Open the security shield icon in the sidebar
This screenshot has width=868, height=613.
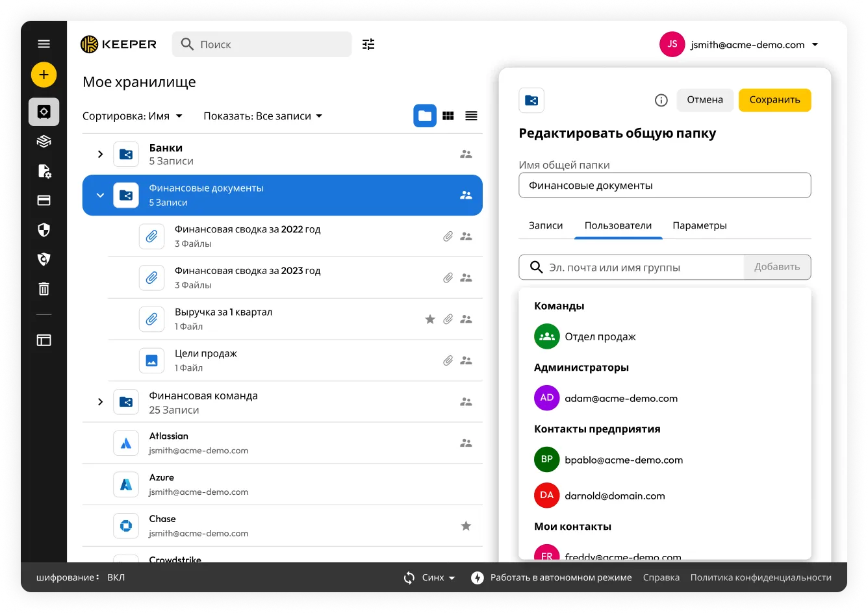pos(44,230)
